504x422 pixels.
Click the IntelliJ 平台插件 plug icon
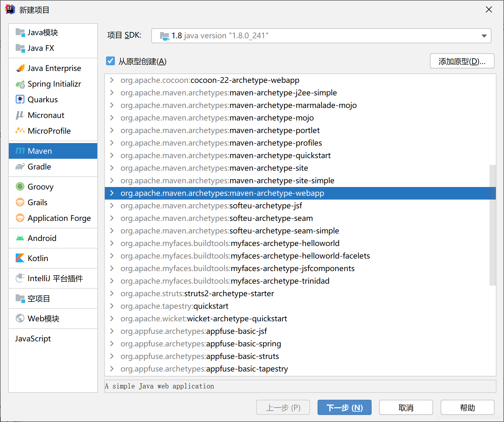(x=20, y=278)
